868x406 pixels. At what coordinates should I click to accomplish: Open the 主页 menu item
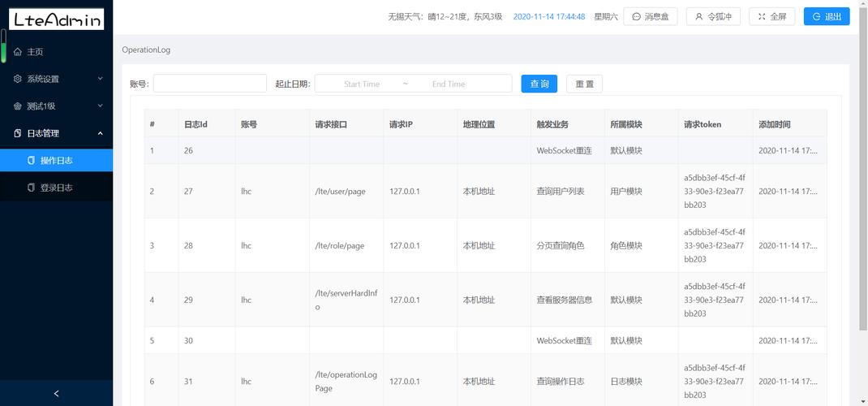[36, 52]
